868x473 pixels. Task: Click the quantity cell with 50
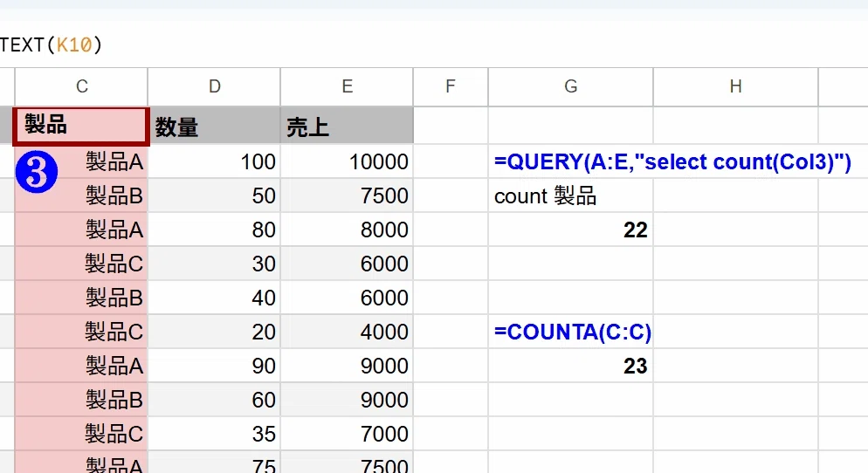tap(214, 195)
